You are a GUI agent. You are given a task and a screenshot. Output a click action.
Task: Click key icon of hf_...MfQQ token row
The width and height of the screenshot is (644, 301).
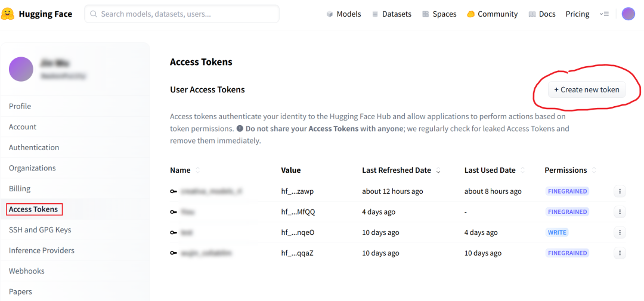[174, 212]
